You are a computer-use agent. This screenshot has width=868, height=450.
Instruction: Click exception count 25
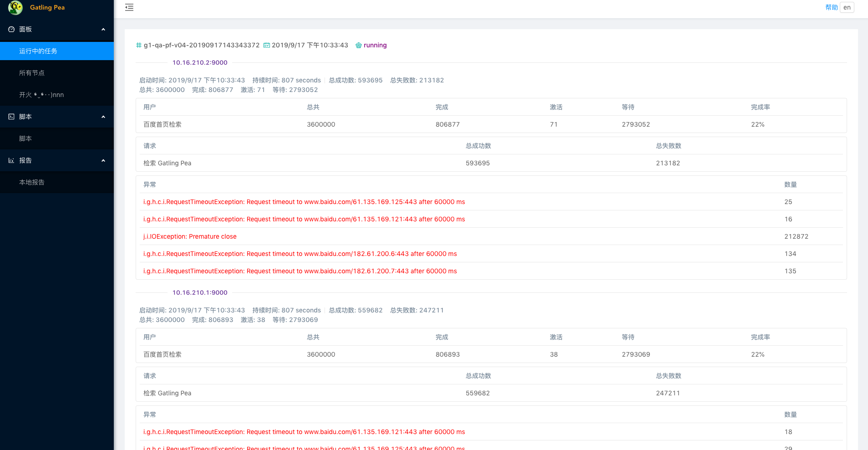coord(788,202)
